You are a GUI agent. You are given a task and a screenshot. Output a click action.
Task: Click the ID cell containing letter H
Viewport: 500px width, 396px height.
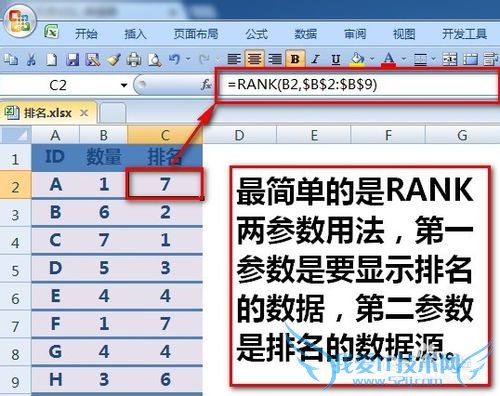coord(55,379)
